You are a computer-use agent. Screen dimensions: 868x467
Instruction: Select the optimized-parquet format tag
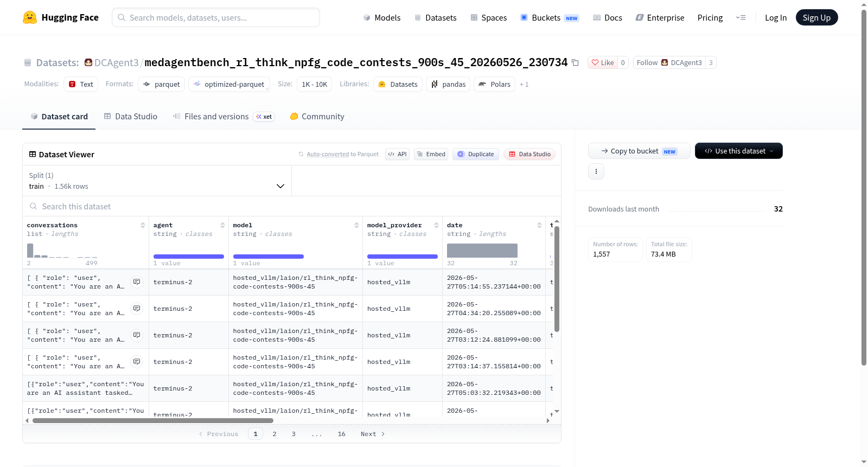[x=229, y=84]
